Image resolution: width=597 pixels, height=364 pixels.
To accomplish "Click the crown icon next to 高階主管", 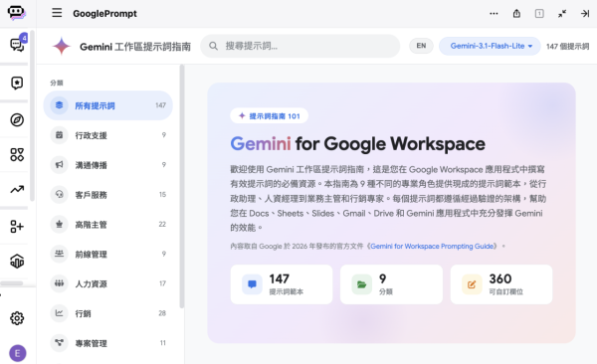I will pos(59,224).
